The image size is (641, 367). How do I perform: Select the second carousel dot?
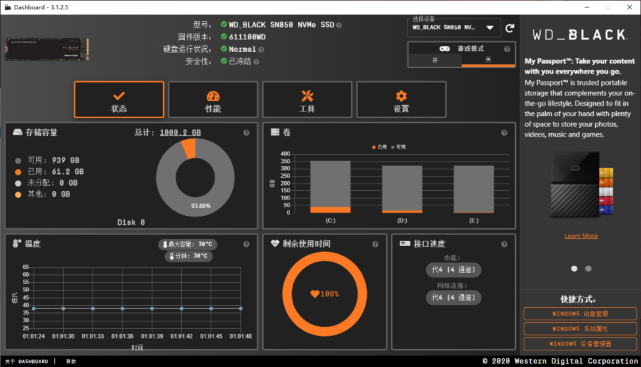tap(588, 269)
